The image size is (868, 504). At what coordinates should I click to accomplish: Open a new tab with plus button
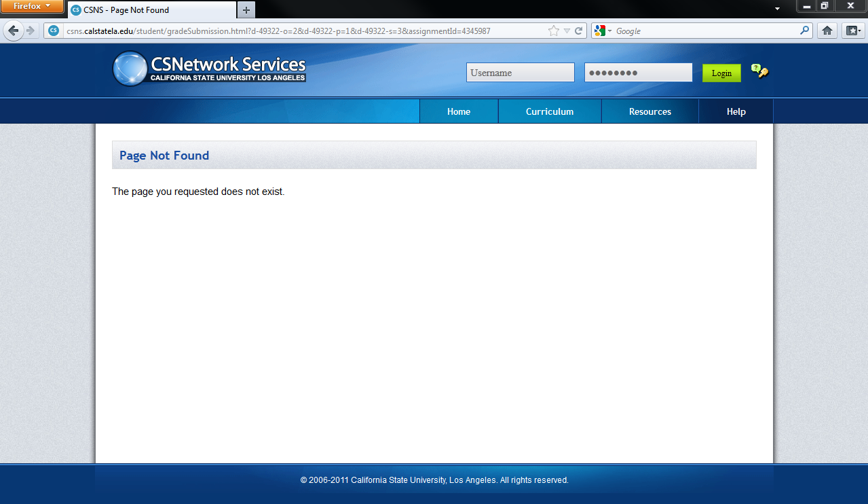coord(246,10)
